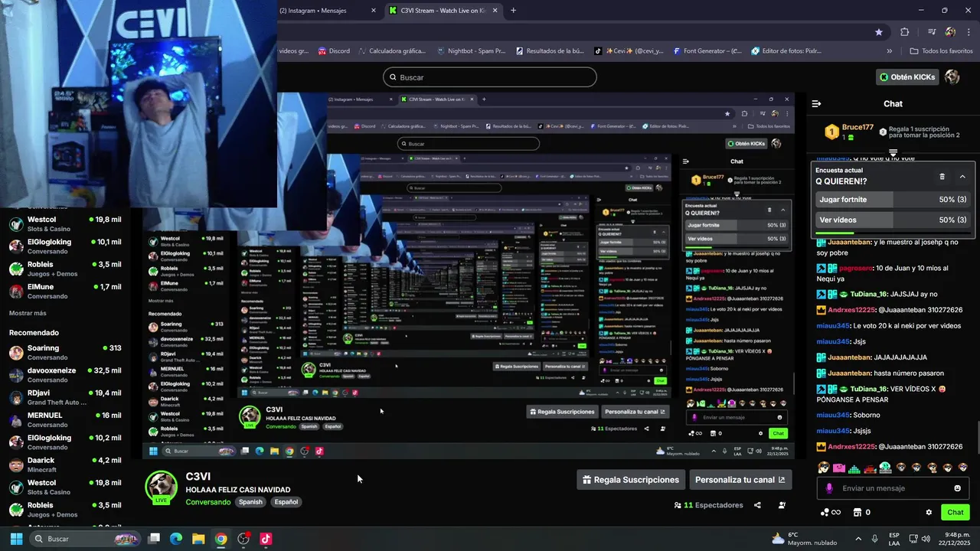The image size is (980, 551).
Task: Click the C3VI channel avatar with LIVE badge
Action: pyautogui.click(x=162, y=487)
